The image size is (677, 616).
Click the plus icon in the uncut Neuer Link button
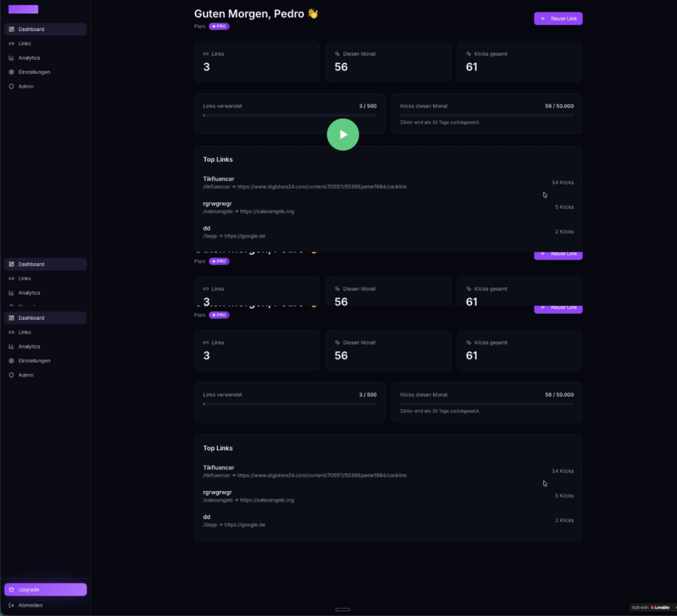pyautogui.click(x=543, y=19)
